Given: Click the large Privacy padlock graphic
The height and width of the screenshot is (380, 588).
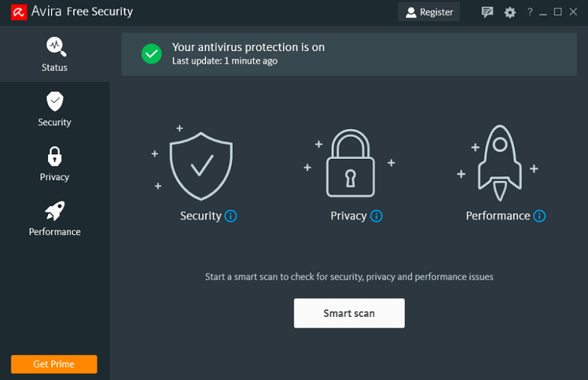Looking at the screenshot, I should (x=350, y=163).
